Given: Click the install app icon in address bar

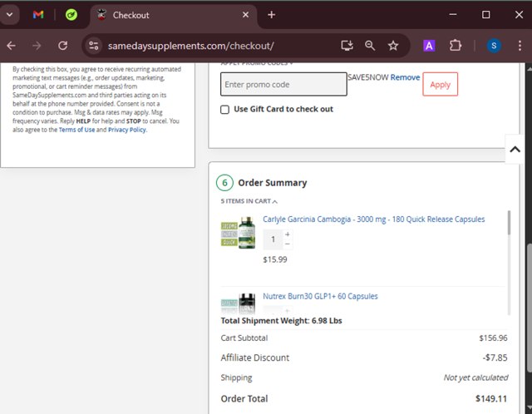Looking at the screenshot, I should click(347, 46).
